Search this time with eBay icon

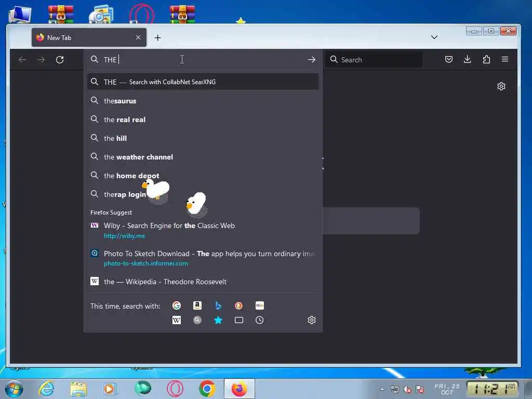pyautogui.click(x=260, y=305)
